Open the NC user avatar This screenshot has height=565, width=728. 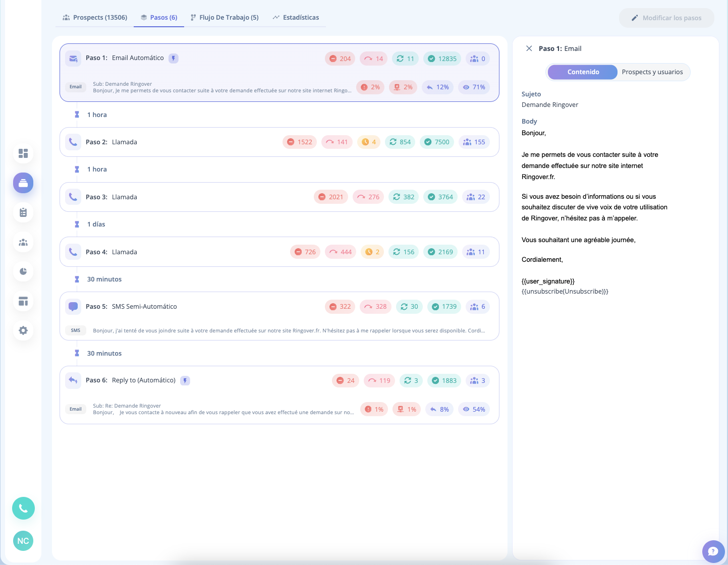tap(23, 541)
